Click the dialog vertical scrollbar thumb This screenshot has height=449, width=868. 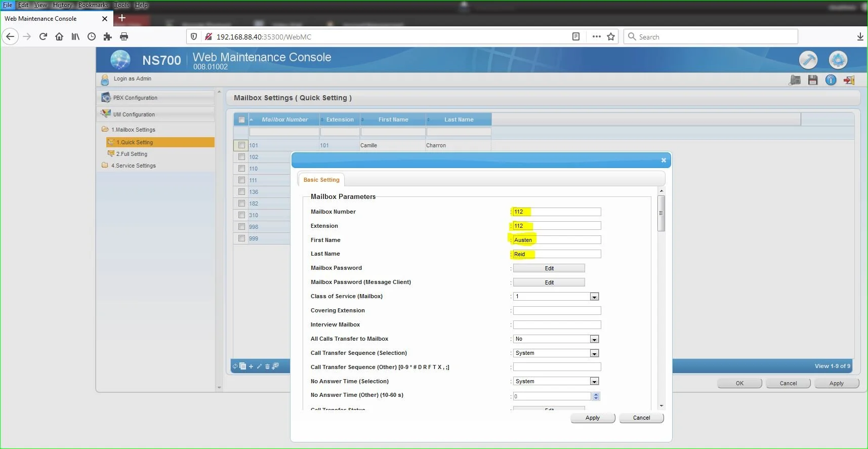click(x=661, y=213)
